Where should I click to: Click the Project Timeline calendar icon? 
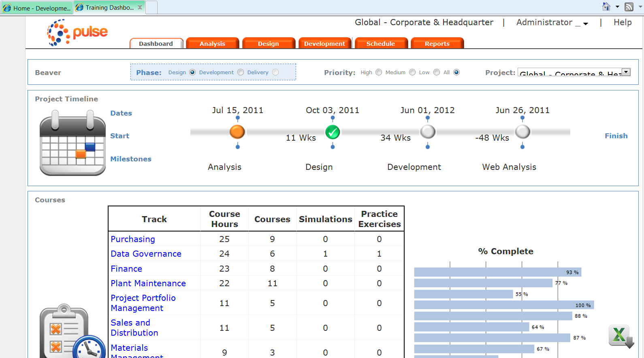click(73, 143)
